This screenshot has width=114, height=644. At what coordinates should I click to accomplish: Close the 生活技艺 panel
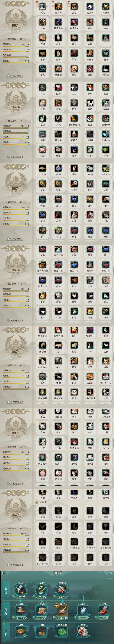tap(111, 573)
